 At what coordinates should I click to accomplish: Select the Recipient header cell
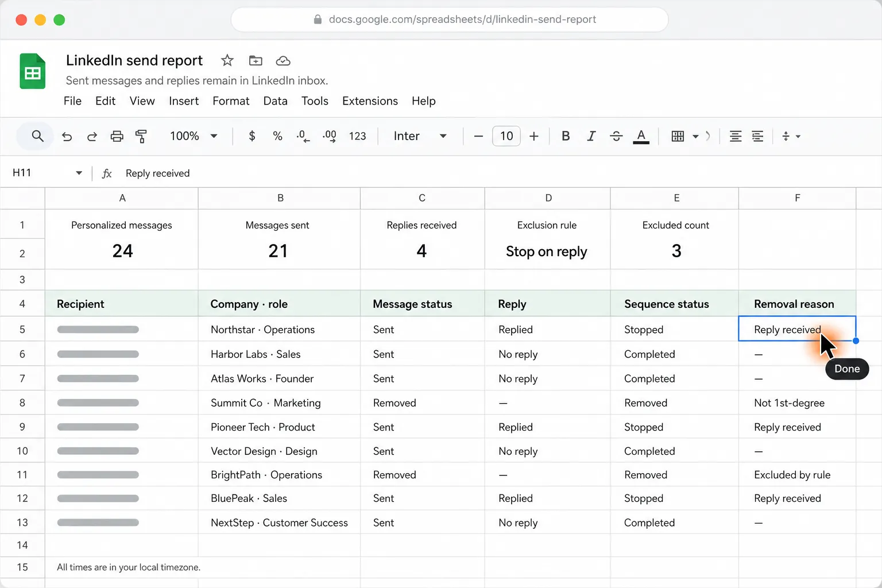tap(122, 304)
